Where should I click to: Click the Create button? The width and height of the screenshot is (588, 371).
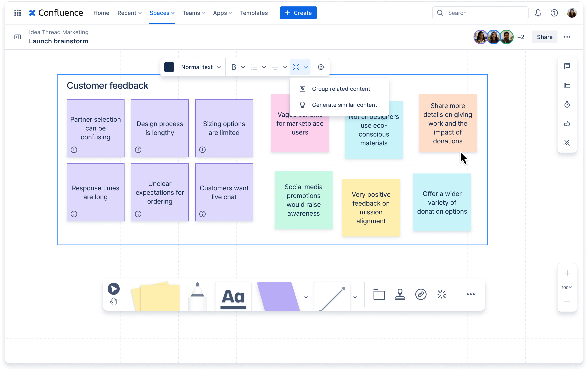298,13
